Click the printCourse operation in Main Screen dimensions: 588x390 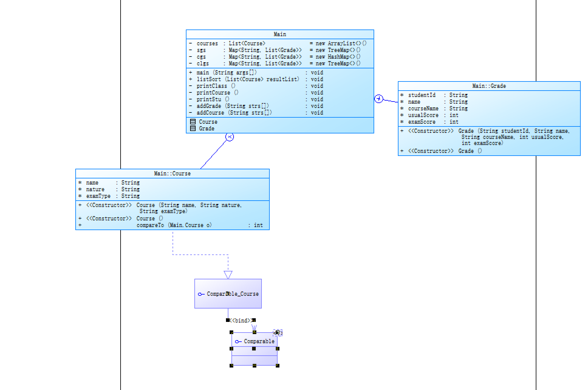coord(213,92)
